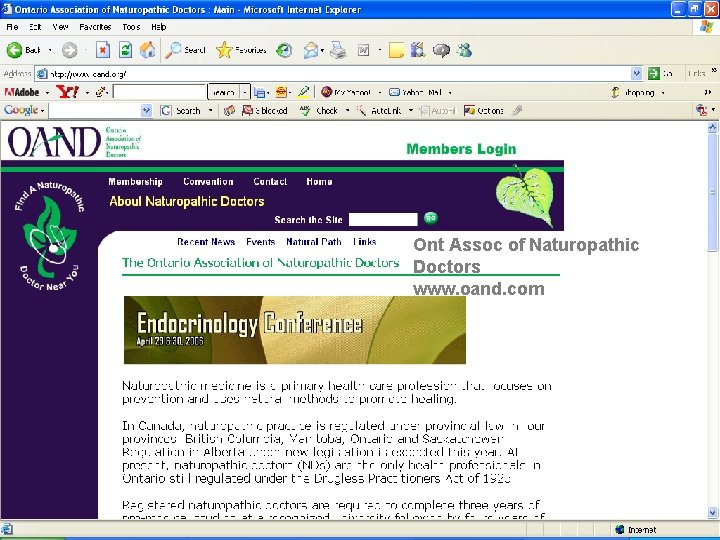720x540 pixels.
Task: Open Yahoo Mail envelope icon
Action: click(x=394, y=92)
